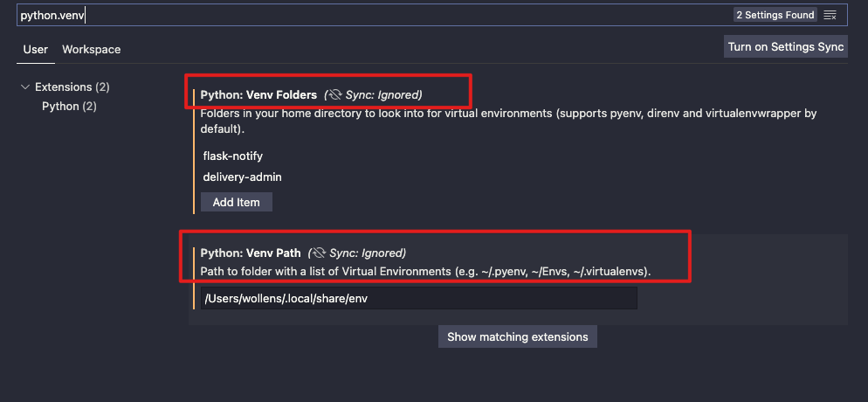This screenshot has height=402, width=868.
Task: Click the Python: Venv Folders setting title
Action: point(258,94)
